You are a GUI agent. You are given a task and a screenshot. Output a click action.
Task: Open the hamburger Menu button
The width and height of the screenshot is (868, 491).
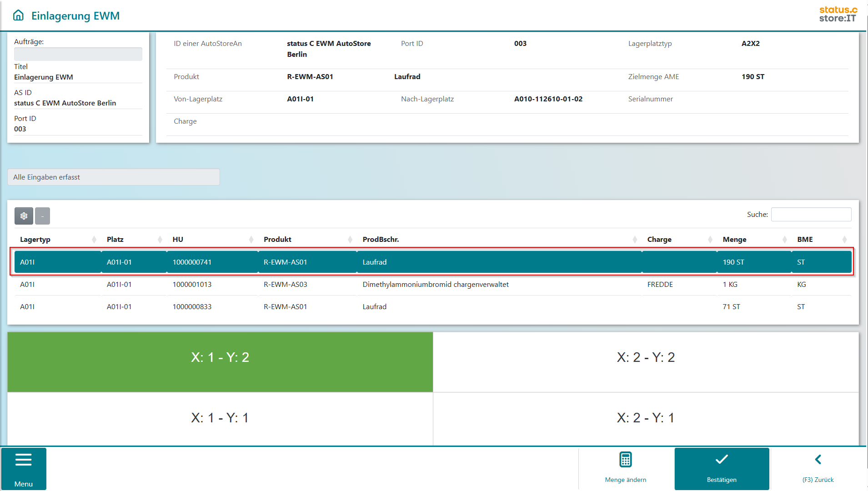point(24,469)
